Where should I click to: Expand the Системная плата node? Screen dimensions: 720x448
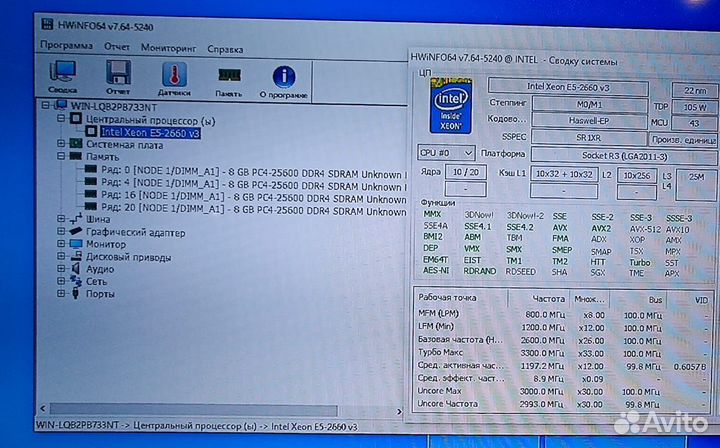pyautogui.click(x=61, y=144)
